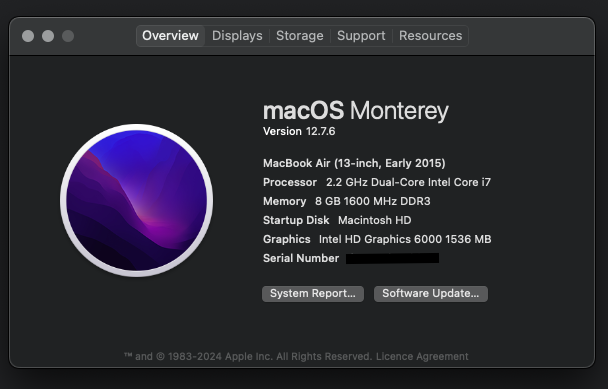Click the Memory 8 GB value
Image resolution: width=608 pixels, height=389 pixels.
click(x=373, y=201)
